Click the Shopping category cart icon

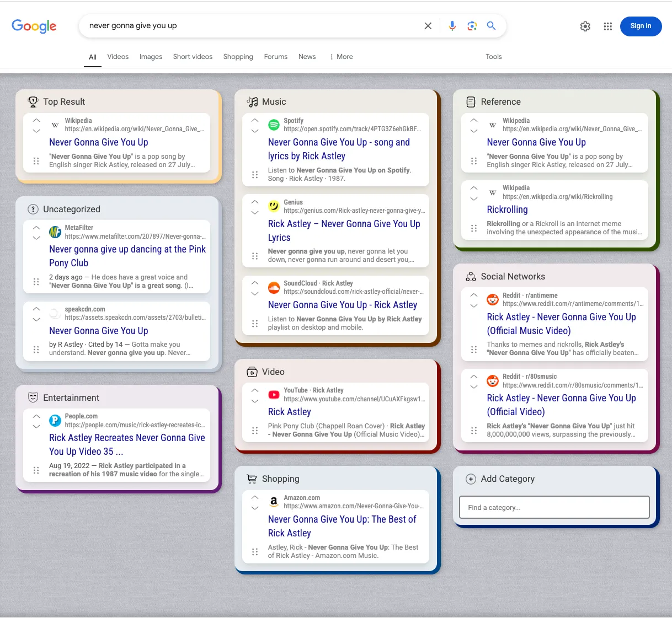(252, 479)
